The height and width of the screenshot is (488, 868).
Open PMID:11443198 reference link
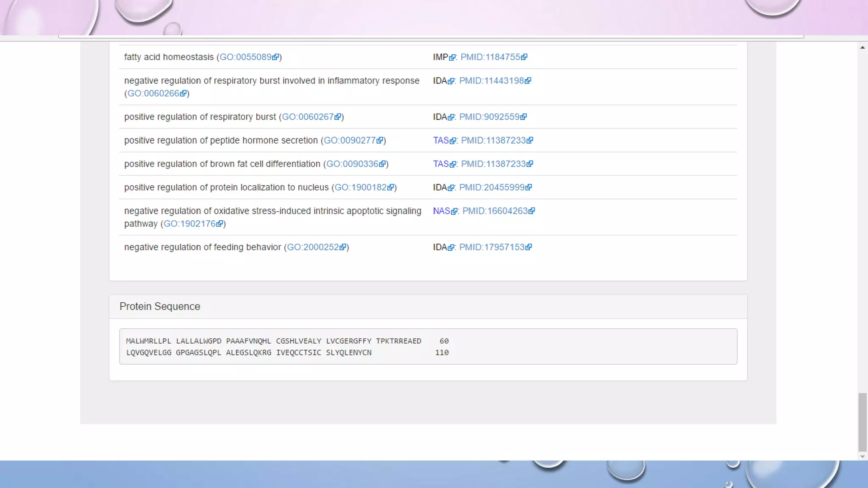[492, 81]
